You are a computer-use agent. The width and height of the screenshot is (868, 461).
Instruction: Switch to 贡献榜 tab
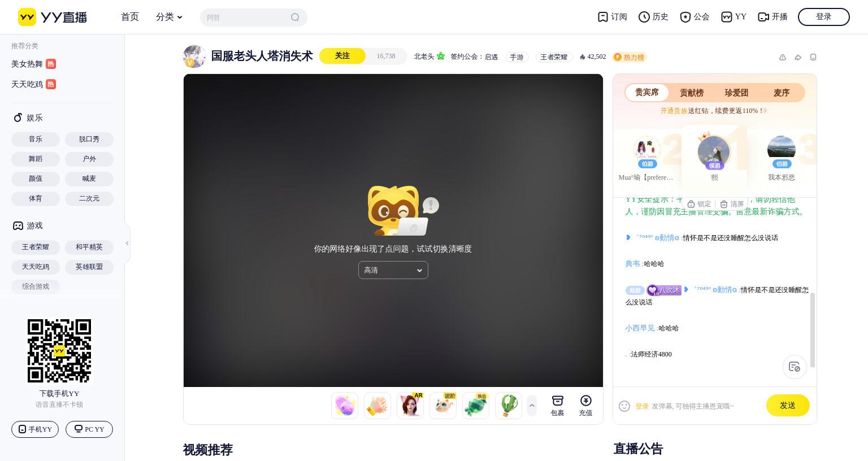[x=692, y=93]
